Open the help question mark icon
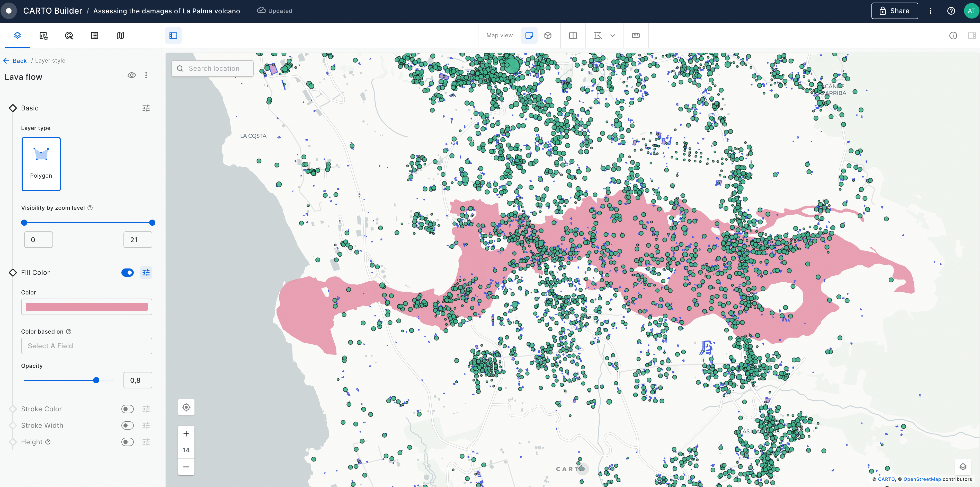This screenshot has width=980, height=487. (x=951, y=11)
